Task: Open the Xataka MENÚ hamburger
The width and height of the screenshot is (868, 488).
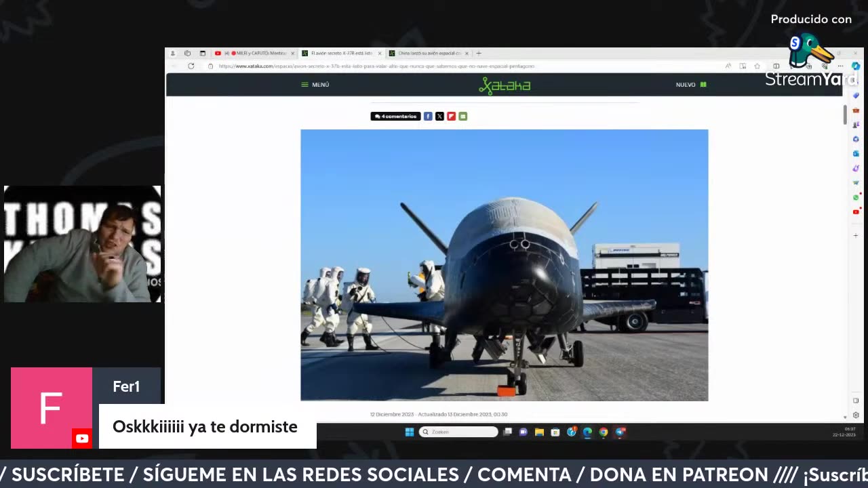Action: (315, 85)
